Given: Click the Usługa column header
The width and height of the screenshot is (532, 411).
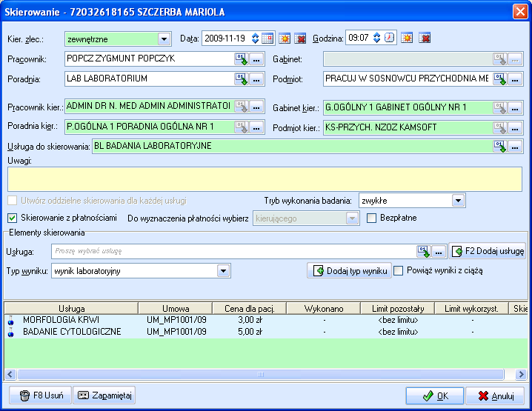Looking at the screenshot, I should point(71,309).
